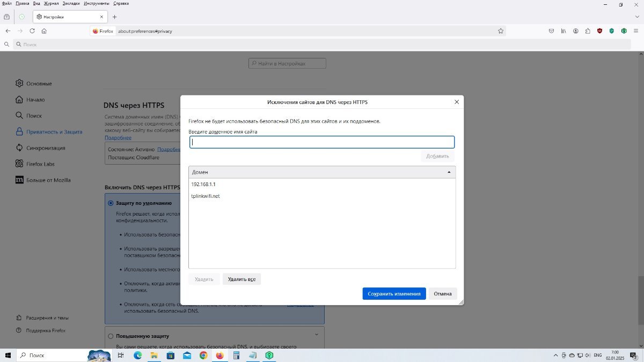Click the home page icon
The width and height of the screenshot is (644, 362).
(44, 31)
